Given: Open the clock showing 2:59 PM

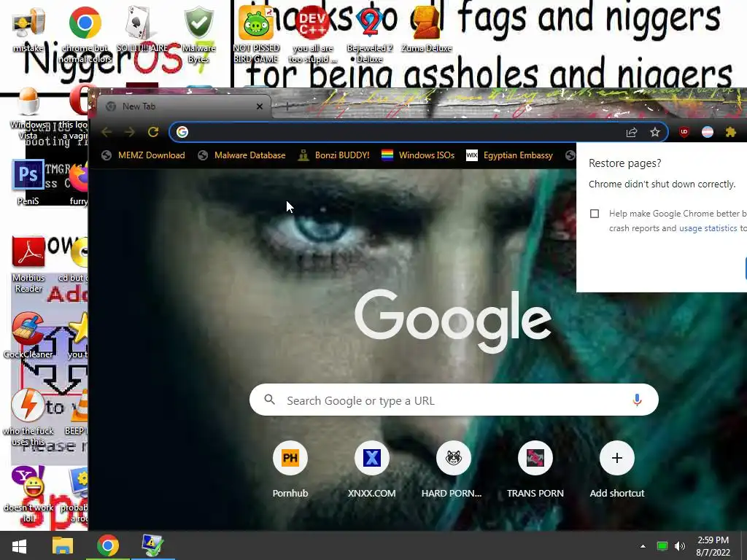Looking at the screenshot, I should pyautogui.click(x=713, y=545).
